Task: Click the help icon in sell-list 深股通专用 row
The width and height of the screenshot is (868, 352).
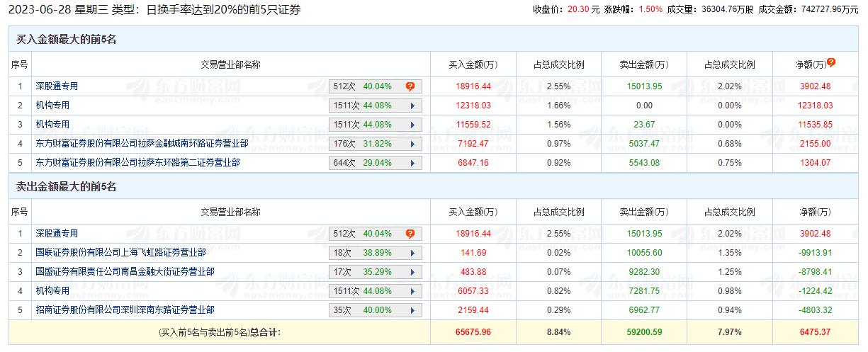Action: pos(410,234)
